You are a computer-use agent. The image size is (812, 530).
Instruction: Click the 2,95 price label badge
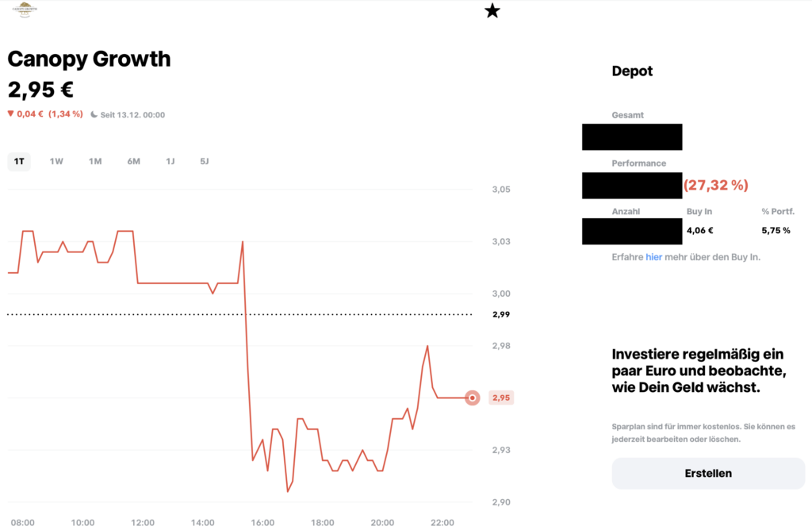(501, 397)
